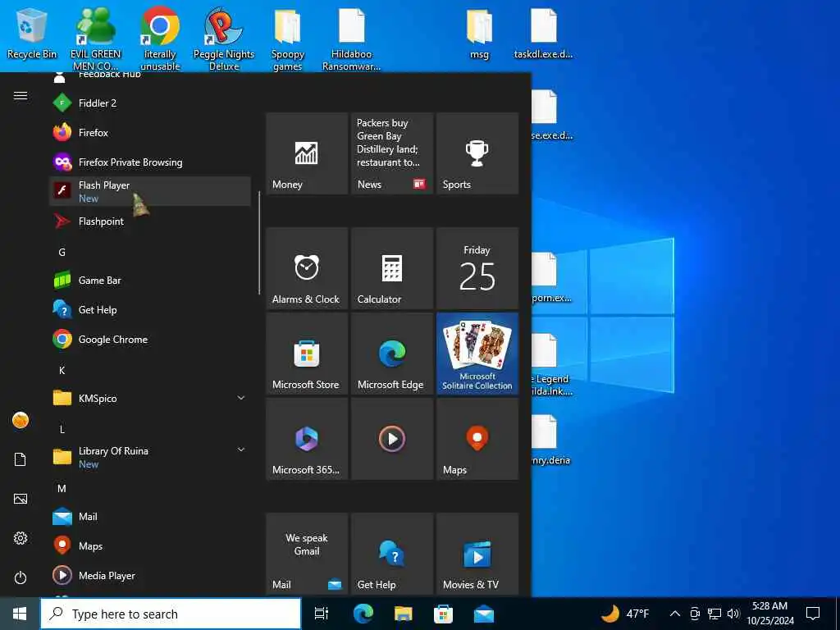Select the Hildaboo Ransomware file
The image size is (840, 630).
[x=351, y=39]
